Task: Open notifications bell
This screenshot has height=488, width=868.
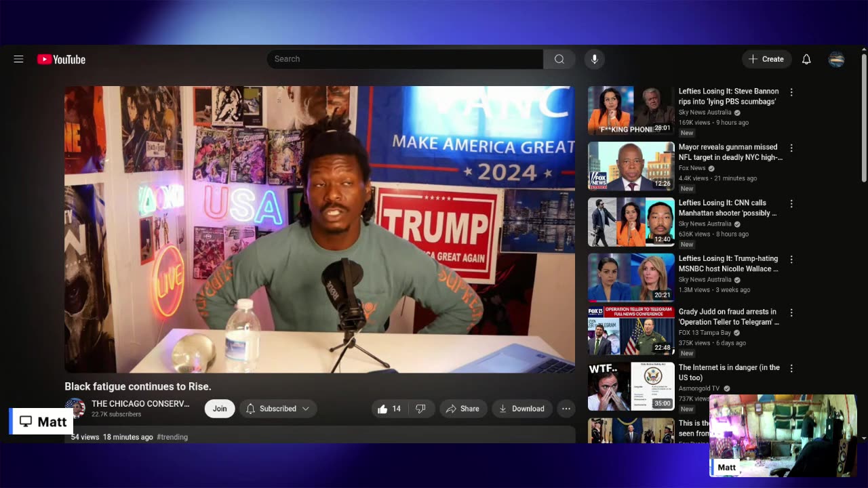Action: pyautogui.click(x=806, y=59)
